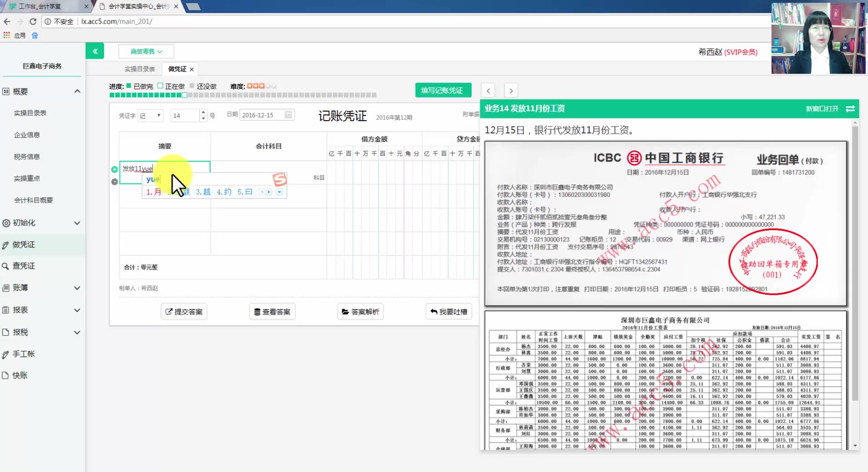This screenshot has width=868, height=472.
Task: Open the 凭证字 '记' dropdown
Action: (150, 115)
